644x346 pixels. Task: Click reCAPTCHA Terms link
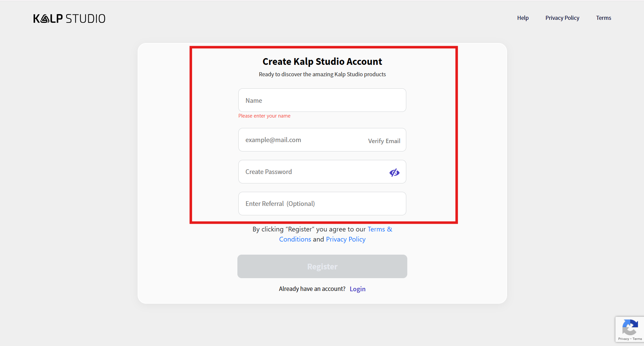(637, 339)
